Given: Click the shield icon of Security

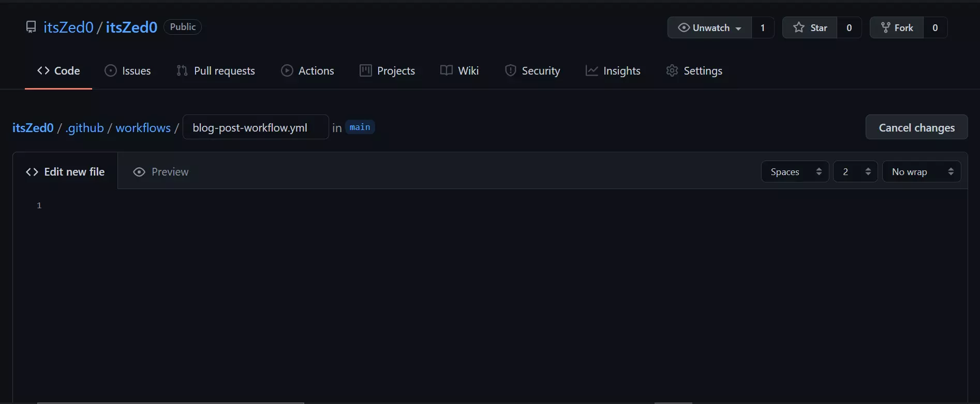Looking at the screenshot, I should point(510,71).
